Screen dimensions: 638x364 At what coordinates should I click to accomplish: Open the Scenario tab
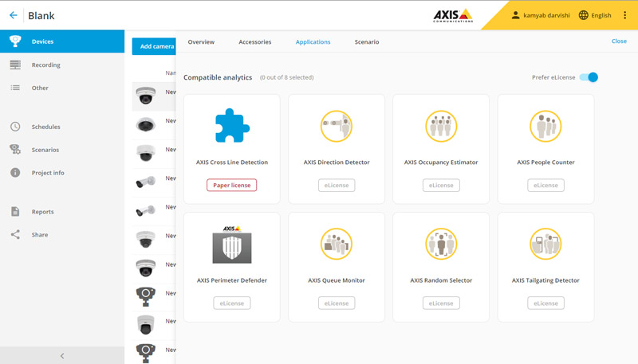[x=367, y=41]
